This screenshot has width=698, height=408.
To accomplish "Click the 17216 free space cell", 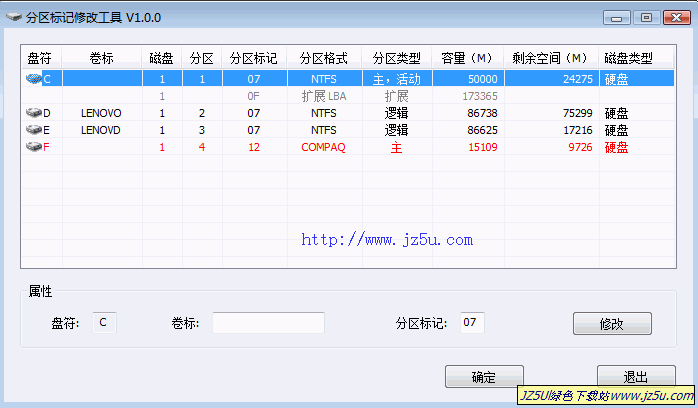I will pyautogui.click(x=578, y=130).
